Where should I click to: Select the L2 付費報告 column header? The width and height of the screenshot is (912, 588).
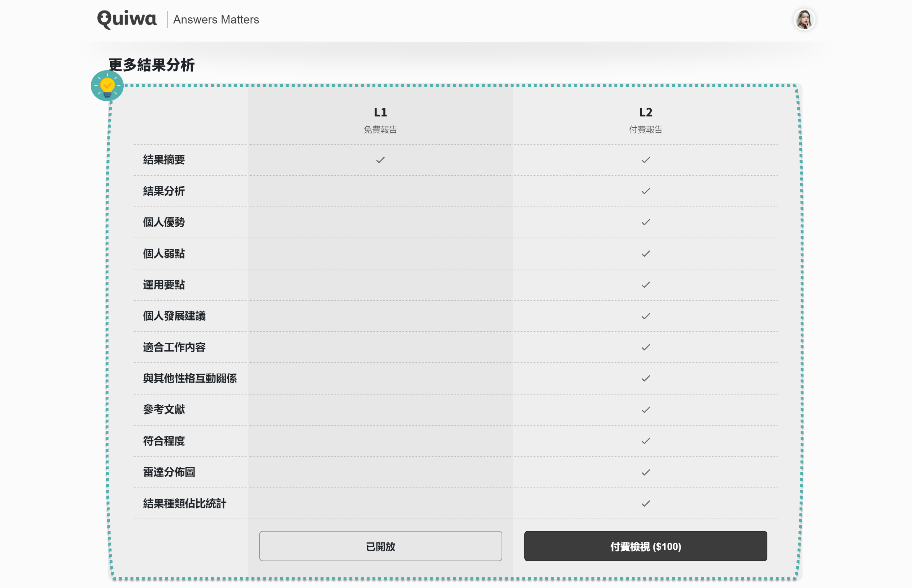[646, 120]
